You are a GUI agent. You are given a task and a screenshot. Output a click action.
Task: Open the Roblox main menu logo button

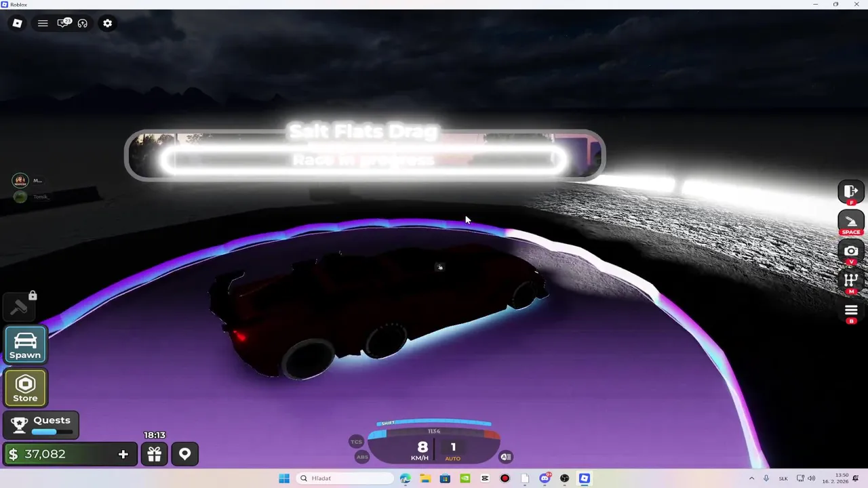pyautogui.click(x=18, y=23)
